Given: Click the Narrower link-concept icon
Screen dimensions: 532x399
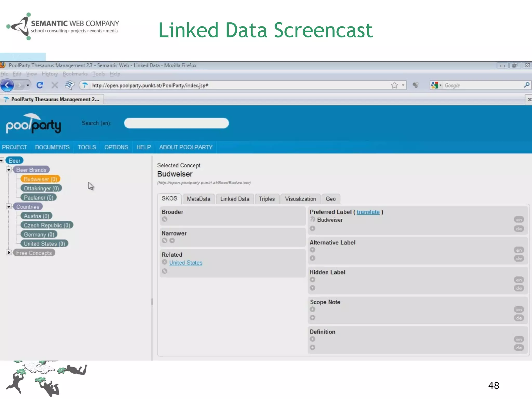Looking at the screenshot, I should (164, 241).
